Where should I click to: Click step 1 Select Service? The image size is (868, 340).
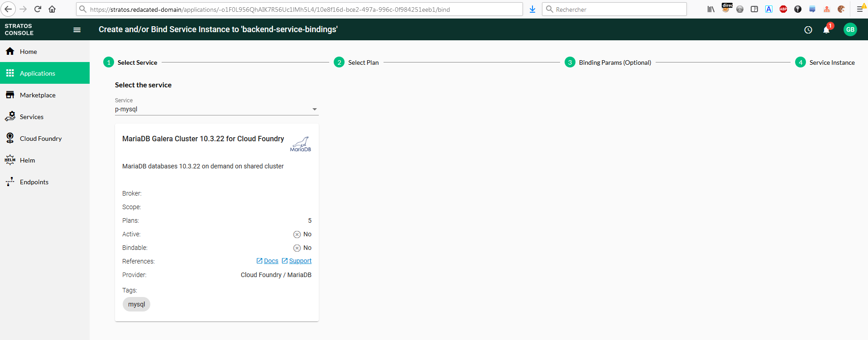pos(130,62)
